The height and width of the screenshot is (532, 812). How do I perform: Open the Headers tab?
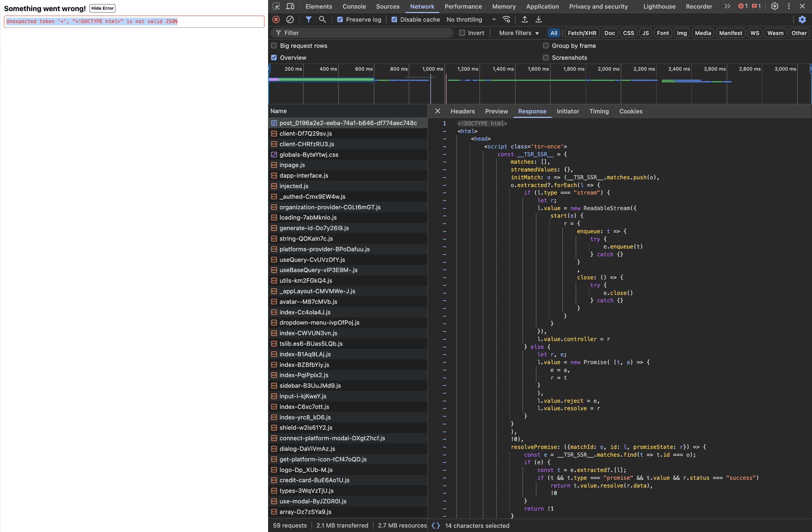(463, 111)
